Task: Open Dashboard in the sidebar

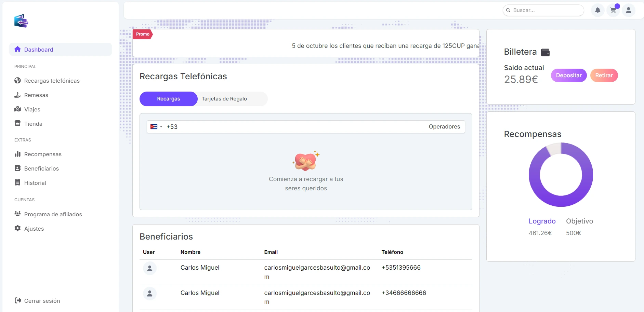Action: 61,50
